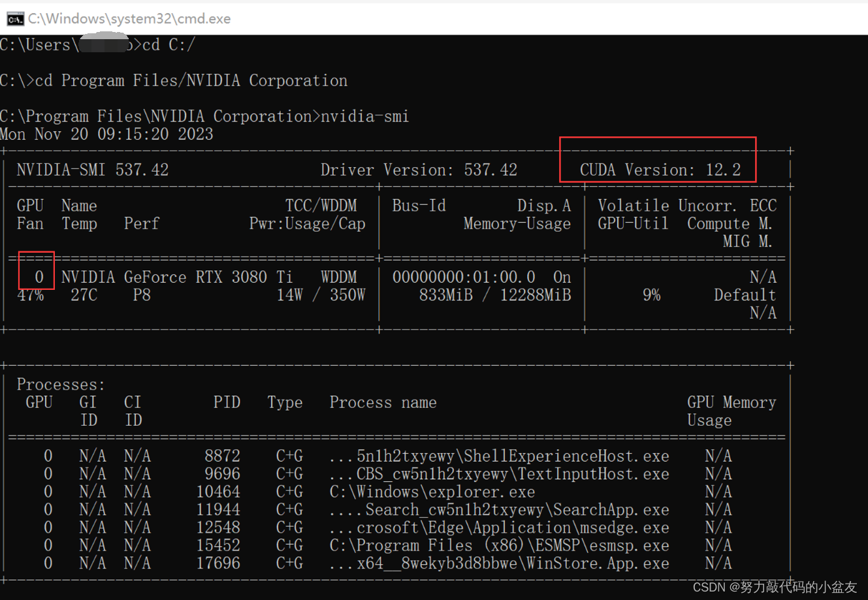This screenshot has height=600, width=868.
Task: Click the WinStore.App.exe process name
Action: point(499,563)
